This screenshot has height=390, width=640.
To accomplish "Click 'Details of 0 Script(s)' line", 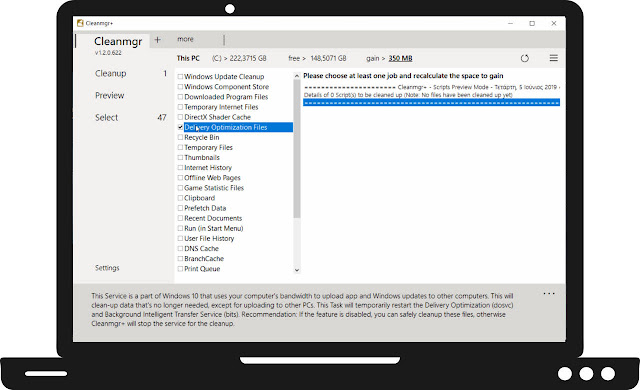I will [x=408, y=95].
